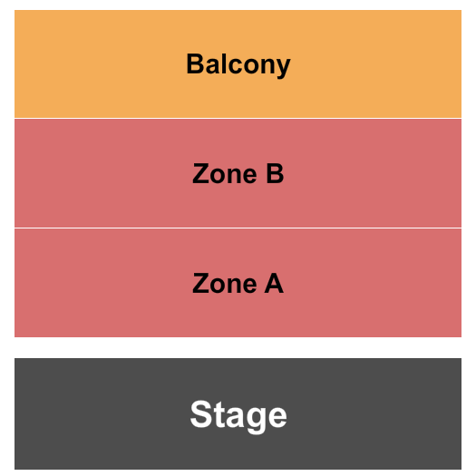Choose the section nearest the Stage
The height and width of the screenshot is (476, 476).
238,283
